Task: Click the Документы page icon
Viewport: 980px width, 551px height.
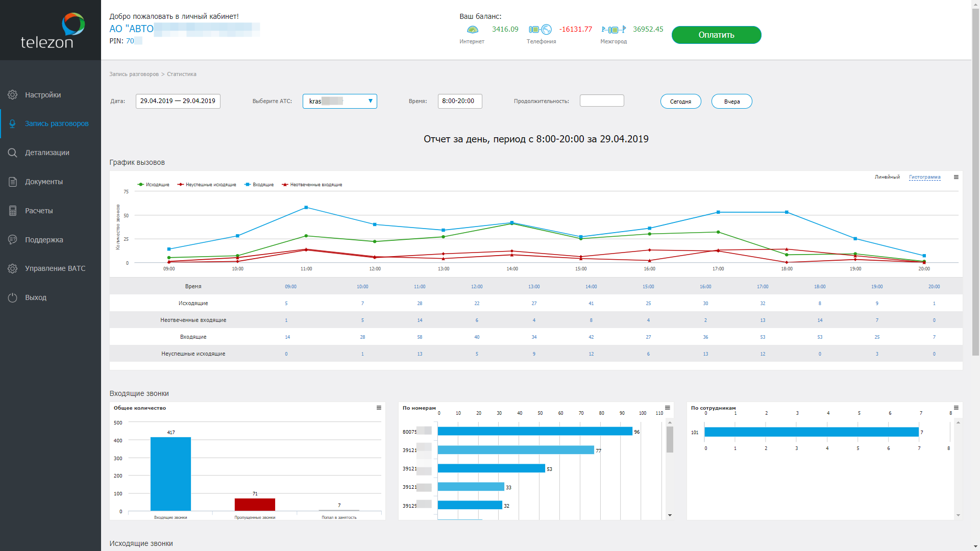Action: [x=13, y=182]
